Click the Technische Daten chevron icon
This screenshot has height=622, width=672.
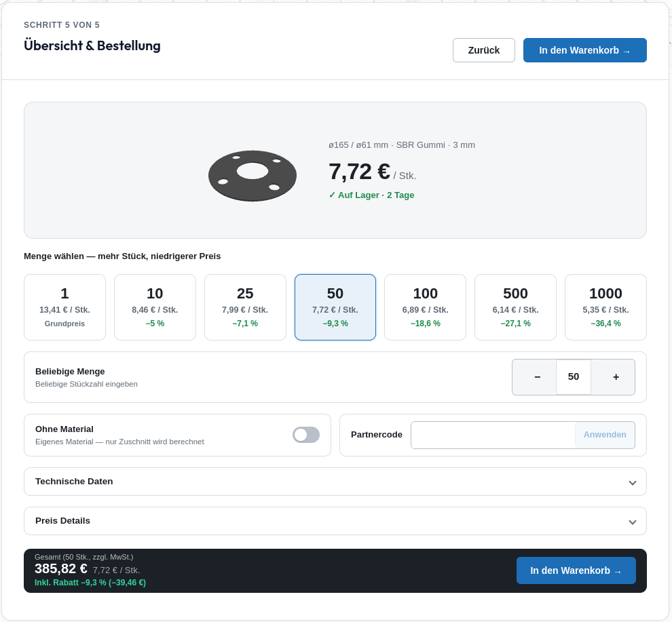pos(632,483)
